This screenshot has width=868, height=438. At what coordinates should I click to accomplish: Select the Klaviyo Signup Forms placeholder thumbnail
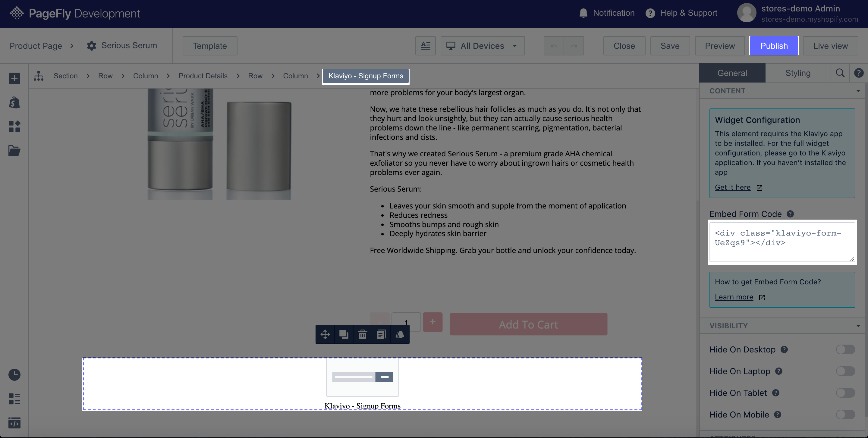(x=362, y=377)
